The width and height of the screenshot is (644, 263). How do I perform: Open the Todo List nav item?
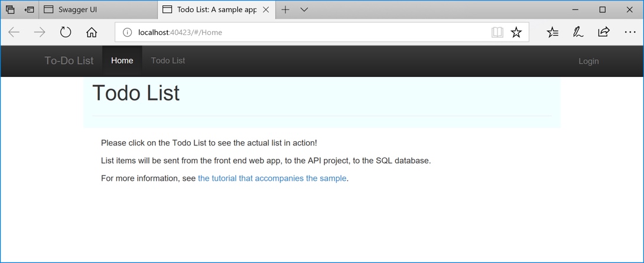pyautogui.click(x=168, y=60)
